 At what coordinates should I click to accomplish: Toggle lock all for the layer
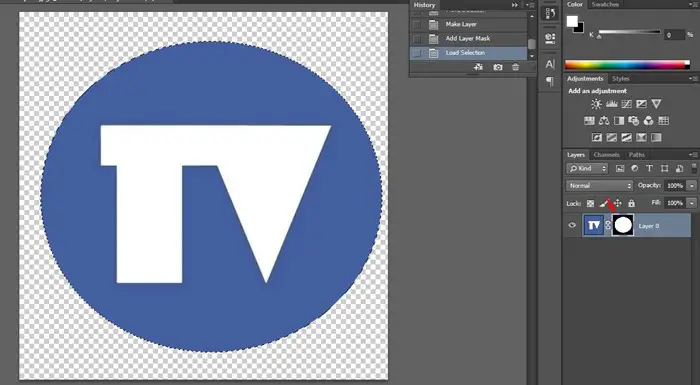pyautogui.click(x=631, y=204)
